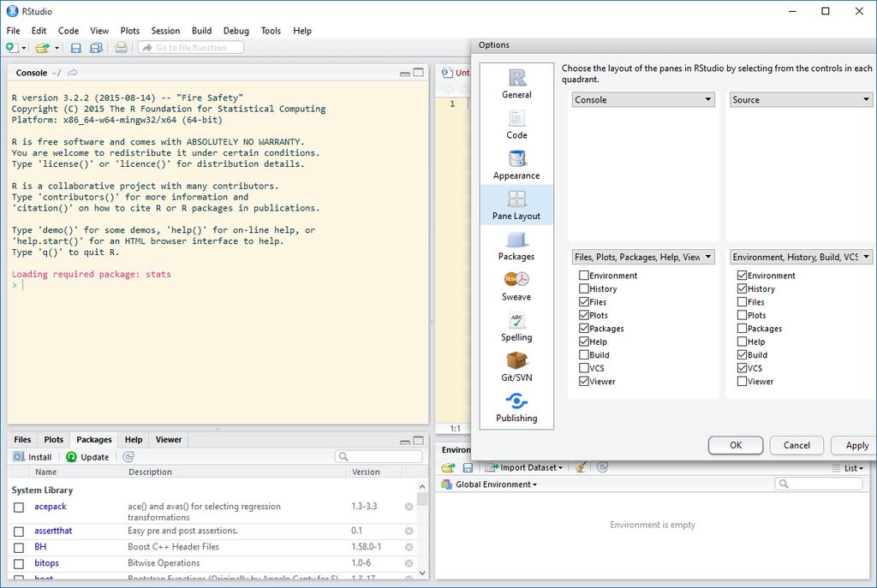Remove the assertthat package icon
The height and width of the screenshot is (588, 877).
click(x=409, y=531)
